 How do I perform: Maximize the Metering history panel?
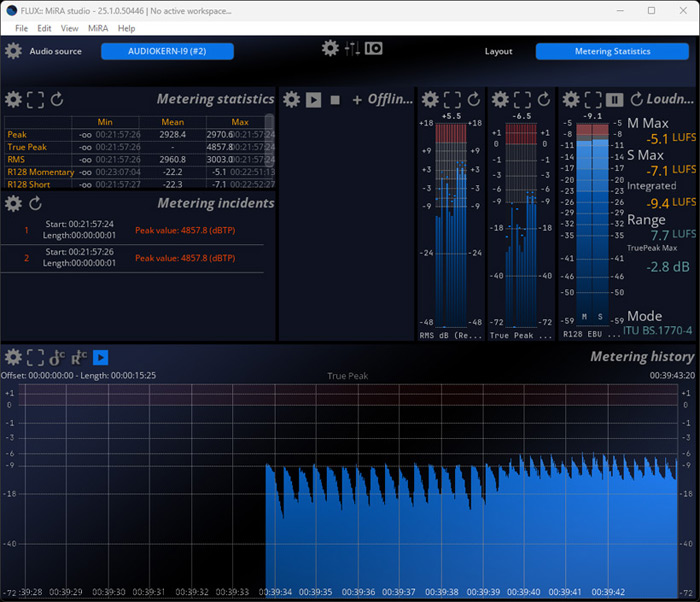[x=35, y=358]
